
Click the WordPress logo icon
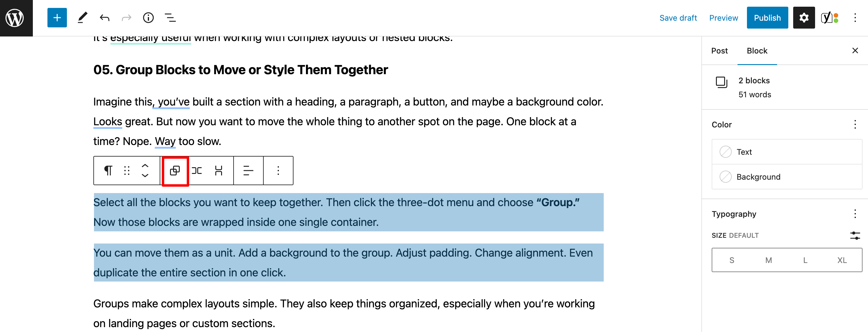coord(15,18)
